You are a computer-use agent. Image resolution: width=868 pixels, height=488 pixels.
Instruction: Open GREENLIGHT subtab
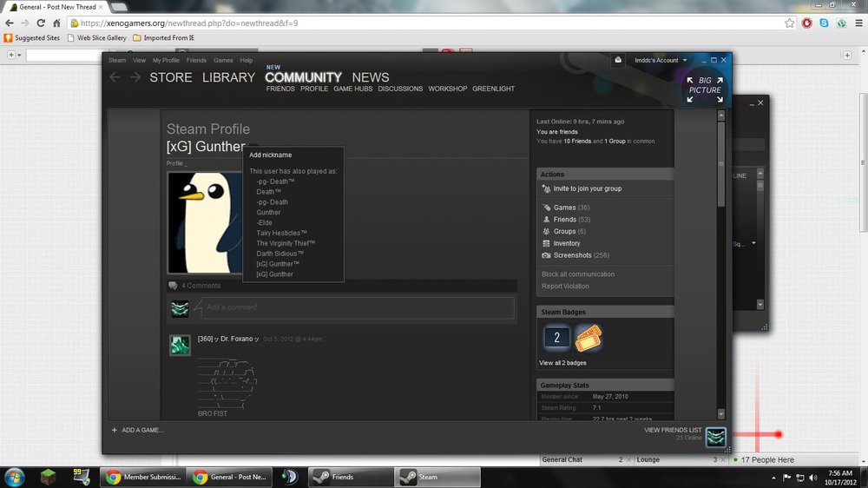(x=493, y=89)
